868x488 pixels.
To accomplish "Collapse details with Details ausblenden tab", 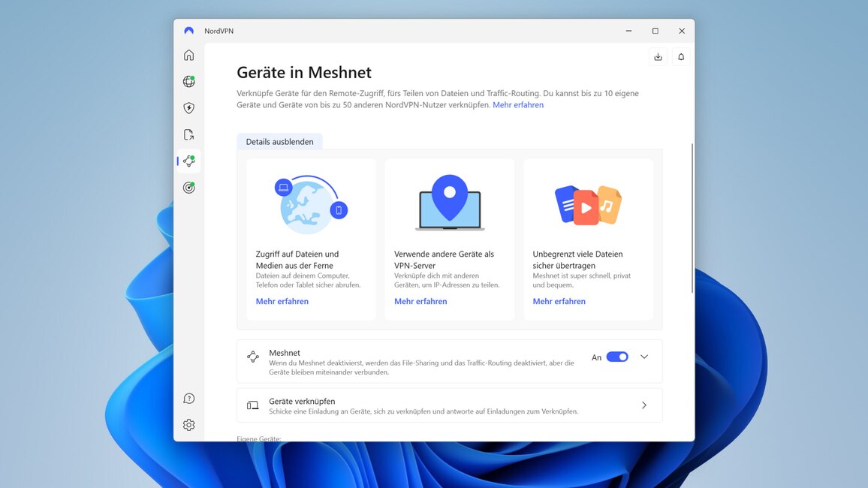I will tap(279, 141).
